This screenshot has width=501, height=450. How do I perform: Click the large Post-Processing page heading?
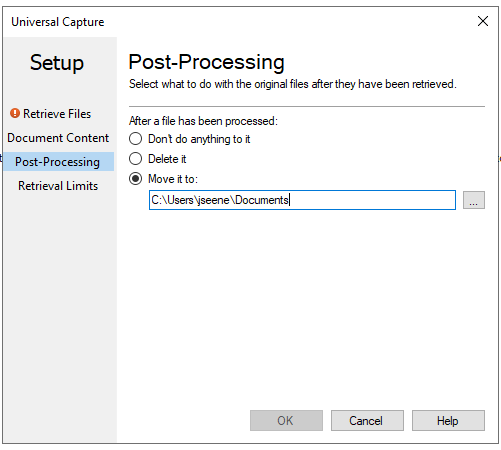[x=206, y=62]
